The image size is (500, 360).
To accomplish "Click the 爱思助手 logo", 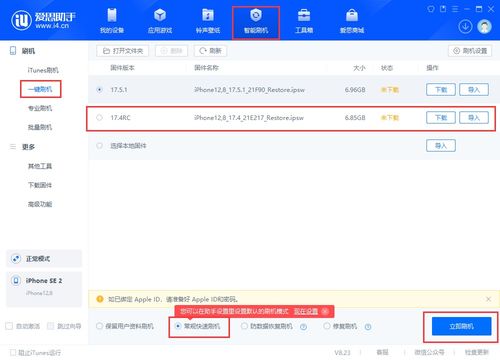I will coord(43,20).
